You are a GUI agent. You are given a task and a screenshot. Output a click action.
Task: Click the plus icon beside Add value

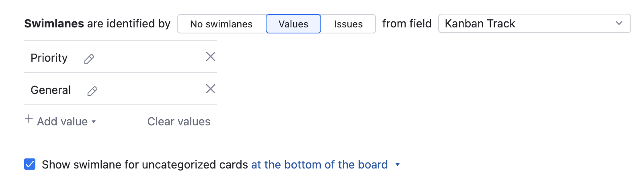pyautogui.click(x=29, y=119)
